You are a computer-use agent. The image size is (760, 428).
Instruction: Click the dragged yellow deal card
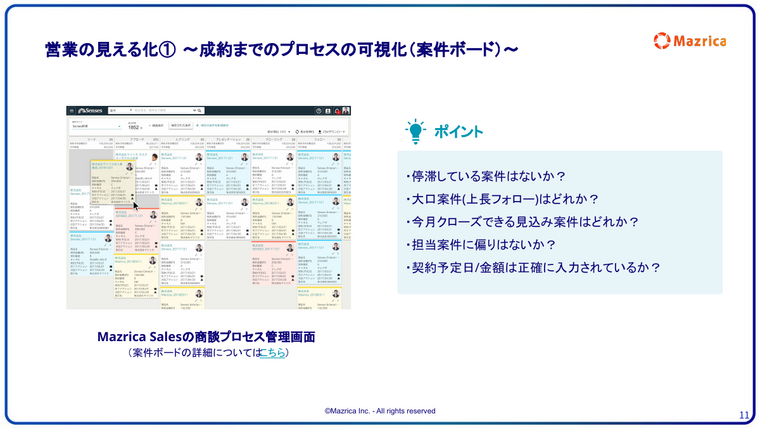(112, 183)
